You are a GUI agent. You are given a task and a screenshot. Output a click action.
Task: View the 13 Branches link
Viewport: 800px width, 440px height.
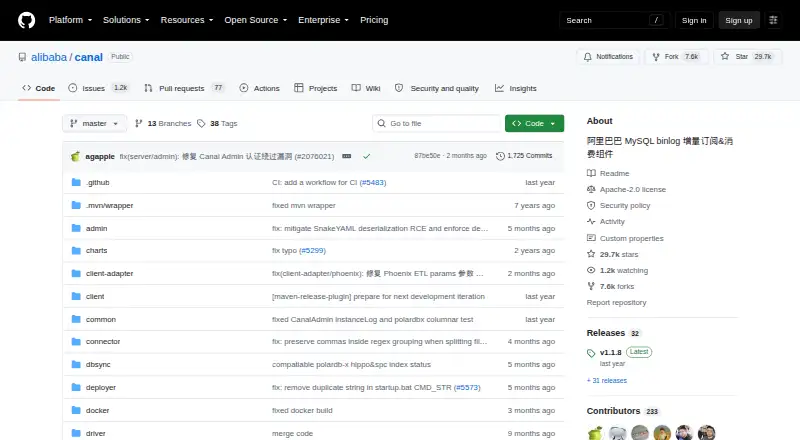(x=163, y=124)
